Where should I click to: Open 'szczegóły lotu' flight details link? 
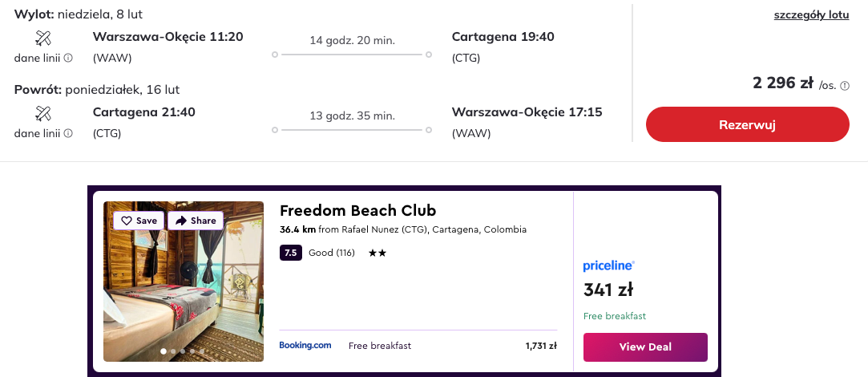(811, 15)
